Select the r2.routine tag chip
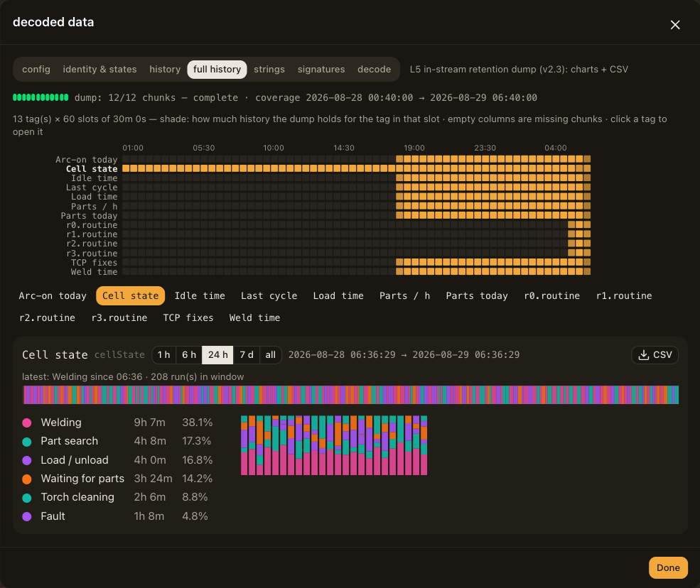700x588 pixels. pyautogui.click(x=48, y=317)
